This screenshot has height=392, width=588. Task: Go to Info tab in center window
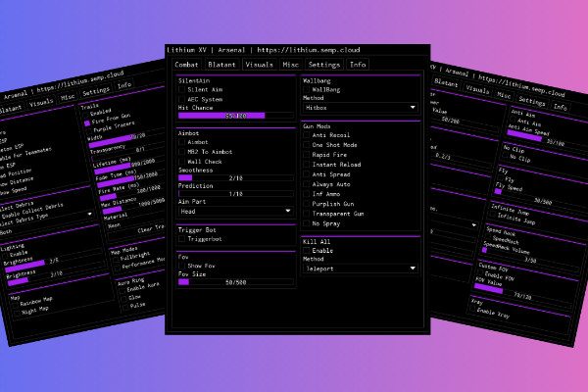click(358, 65)
